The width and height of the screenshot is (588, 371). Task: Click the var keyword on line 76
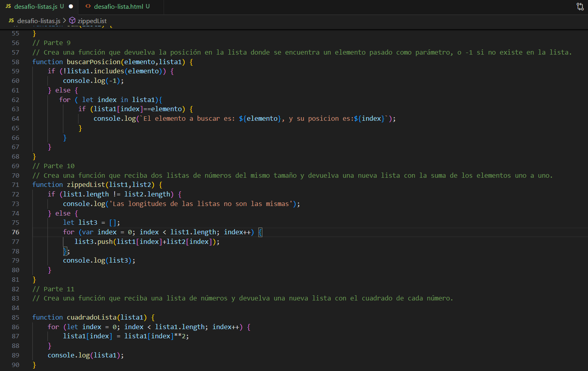[88, 232]
